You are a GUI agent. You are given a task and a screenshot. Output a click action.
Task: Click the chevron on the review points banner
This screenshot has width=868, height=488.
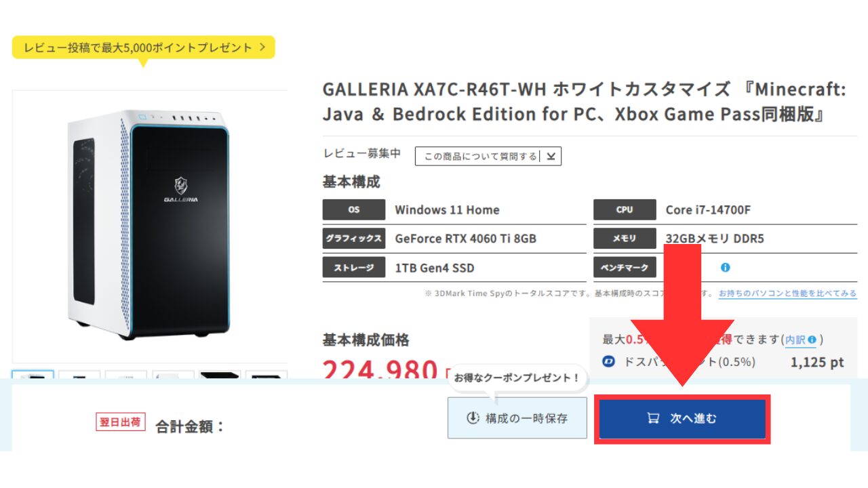pyautogui.click(x=262, y=47)
